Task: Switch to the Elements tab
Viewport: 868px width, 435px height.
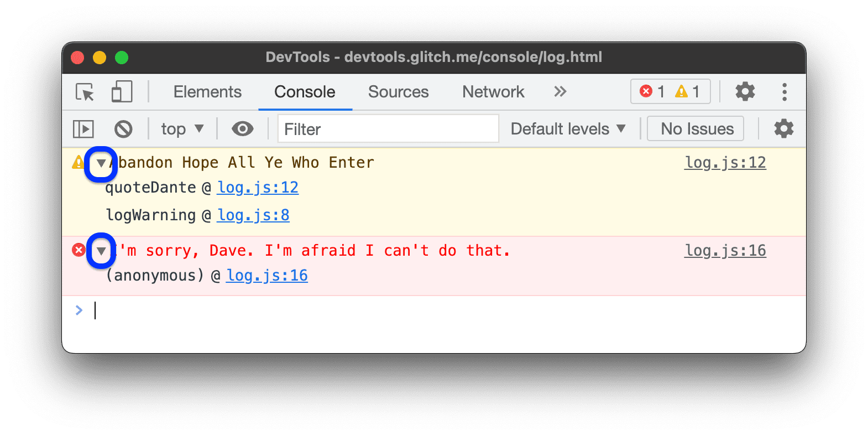Action: coord(207,92)
